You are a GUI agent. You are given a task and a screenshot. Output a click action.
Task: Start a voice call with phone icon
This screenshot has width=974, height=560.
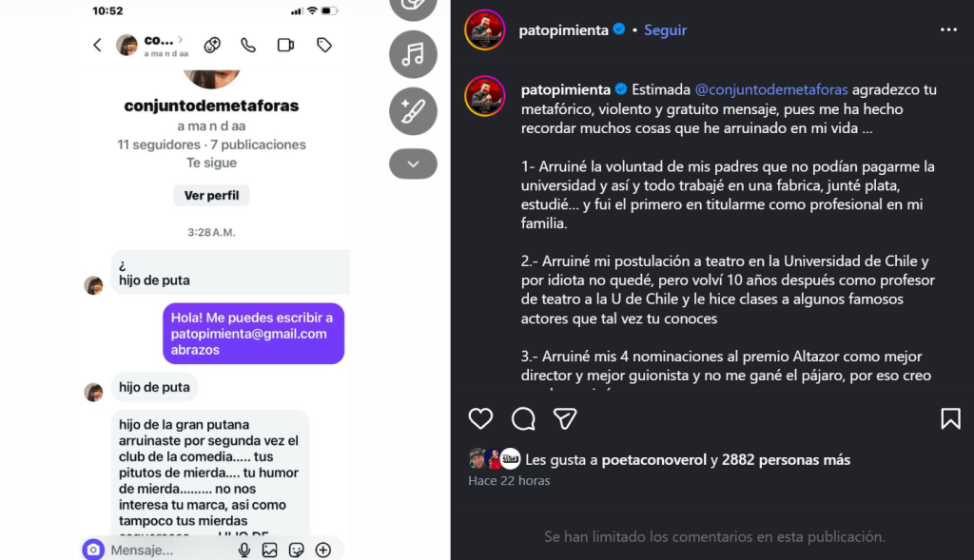(x=248, y=45)
